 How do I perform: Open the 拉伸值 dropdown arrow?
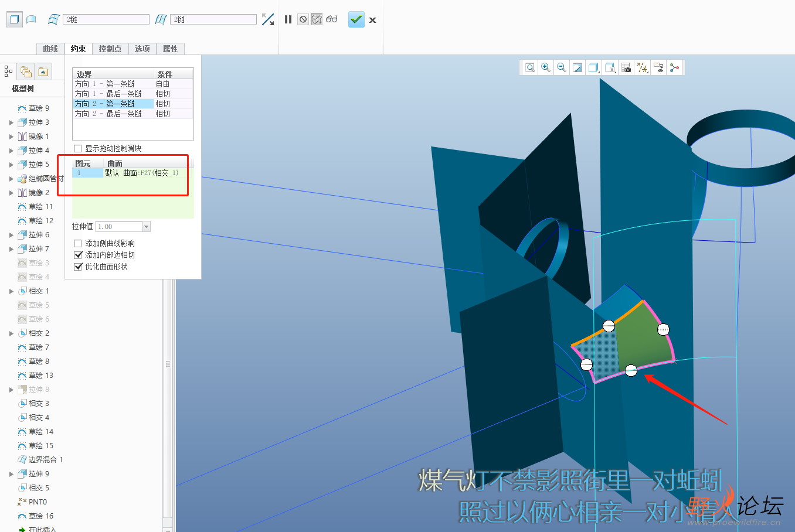(x=147, y=227)
